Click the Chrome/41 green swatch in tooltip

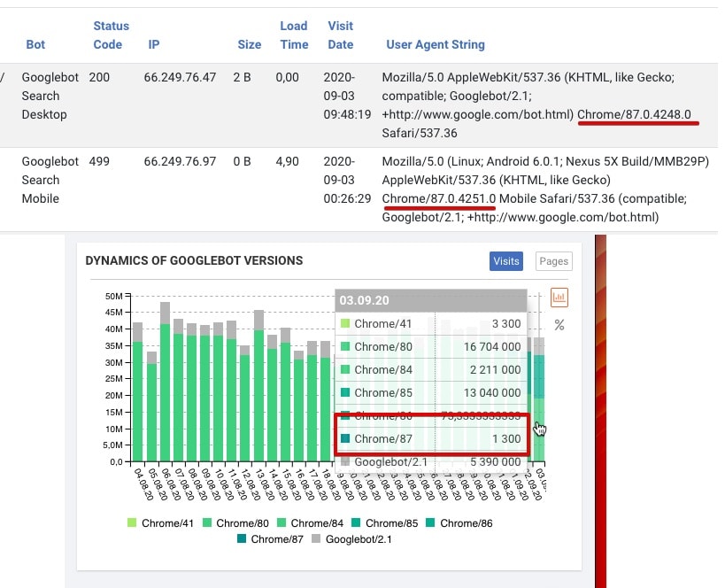pos(345,323)
